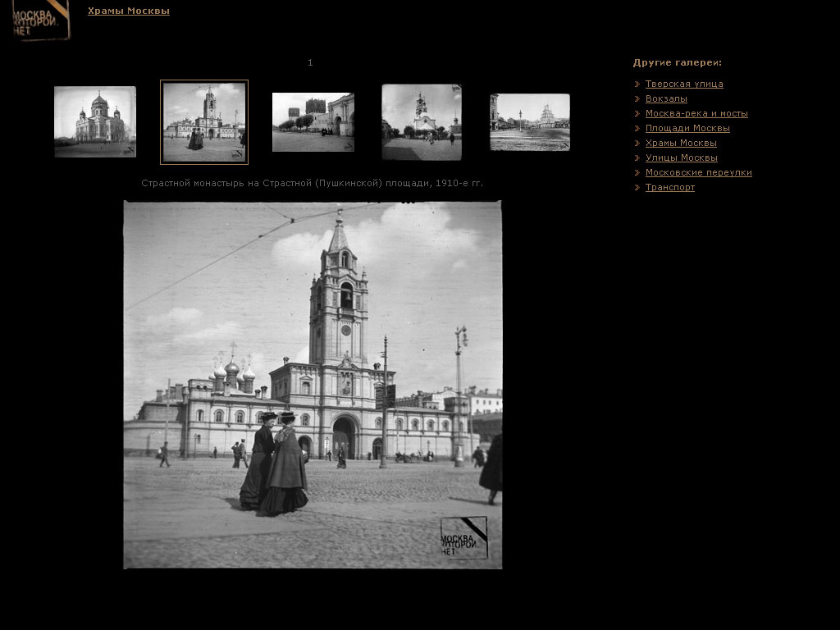
Task: Open the Вокзалы gallery
Action: tap(666, 98)
